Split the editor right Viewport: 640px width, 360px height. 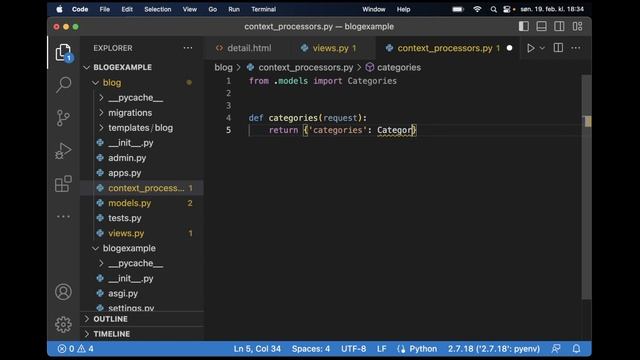tap(558, 48)
